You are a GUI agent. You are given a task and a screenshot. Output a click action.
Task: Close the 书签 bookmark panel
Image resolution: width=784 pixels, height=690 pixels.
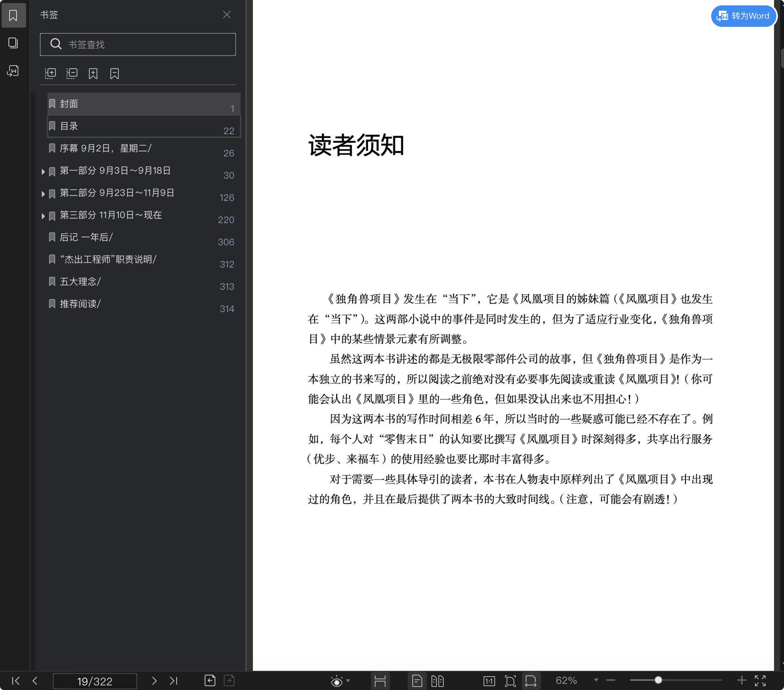[x=227, y=15]
